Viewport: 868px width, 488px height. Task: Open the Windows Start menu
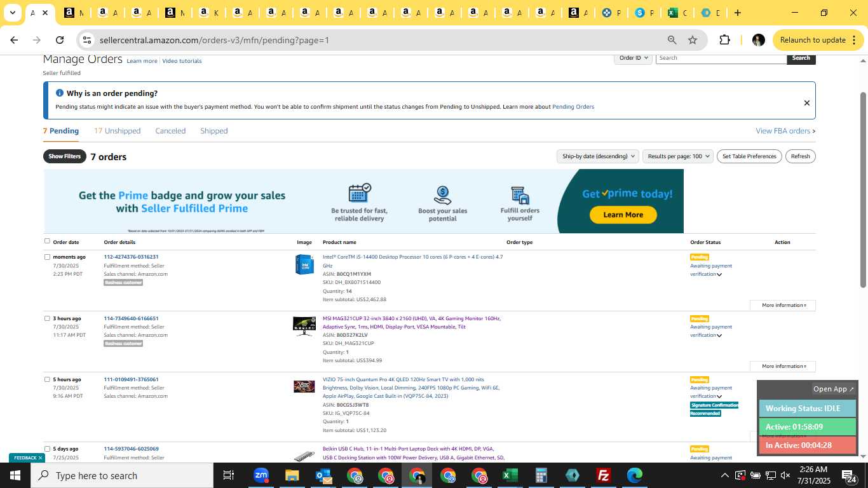[x=15, y=475]
